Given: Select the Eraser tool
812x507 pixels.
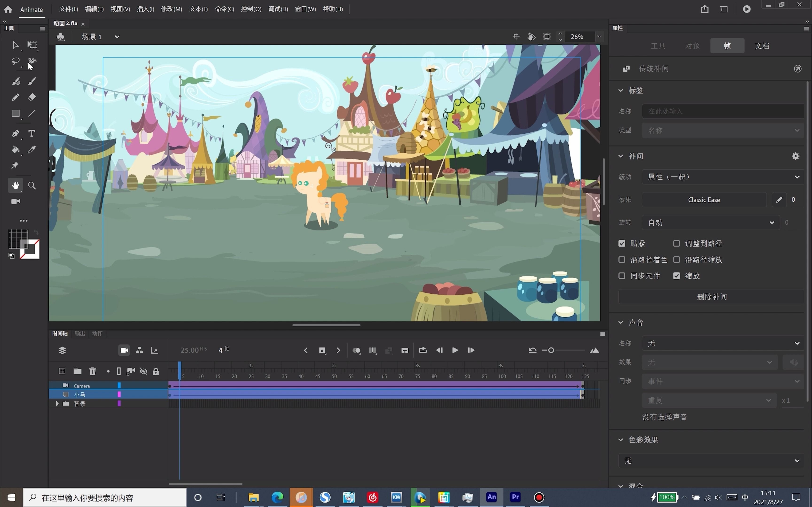Looking at the screenshot, I should [31, 97].
